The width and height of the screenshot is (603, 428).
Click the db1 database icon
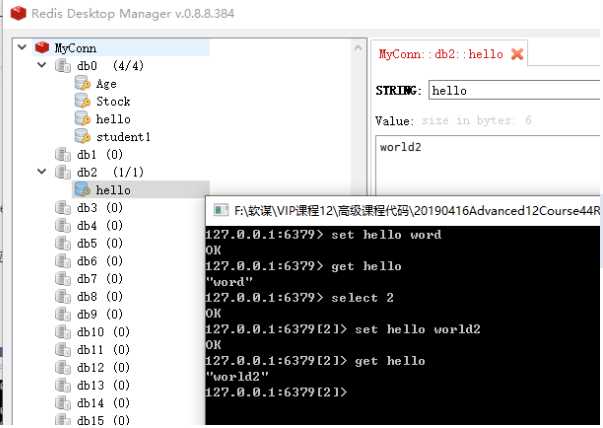click(63, 155)
